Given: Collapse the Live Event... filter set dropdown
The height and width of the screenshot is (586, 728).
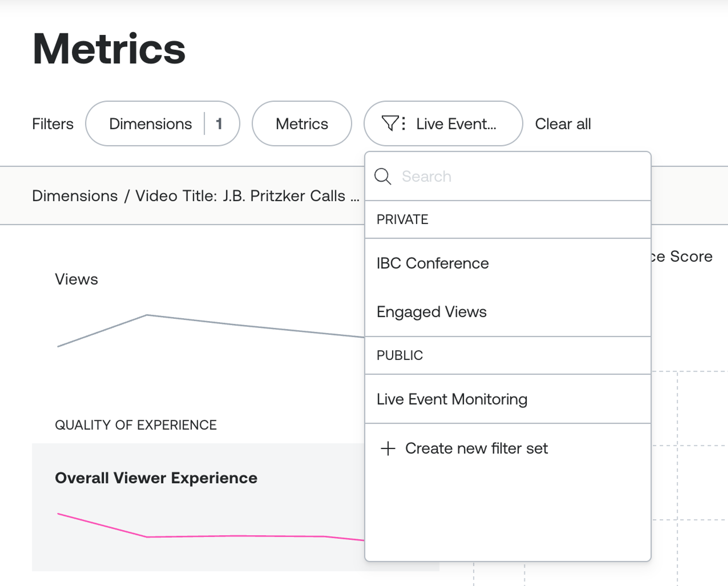Looking at the screenshot, I should tap(456, 124).
